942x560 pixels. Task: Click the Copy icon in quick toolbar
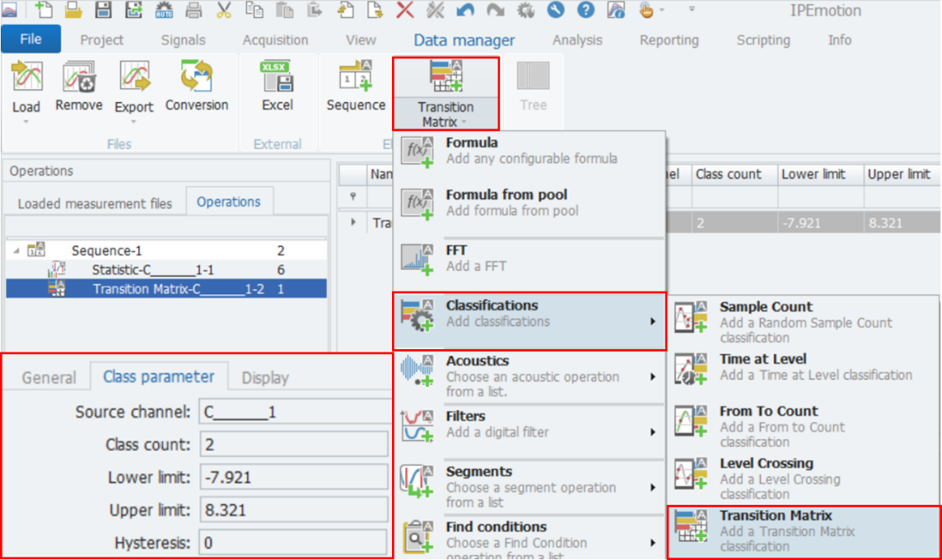click(x=254, y=10)
